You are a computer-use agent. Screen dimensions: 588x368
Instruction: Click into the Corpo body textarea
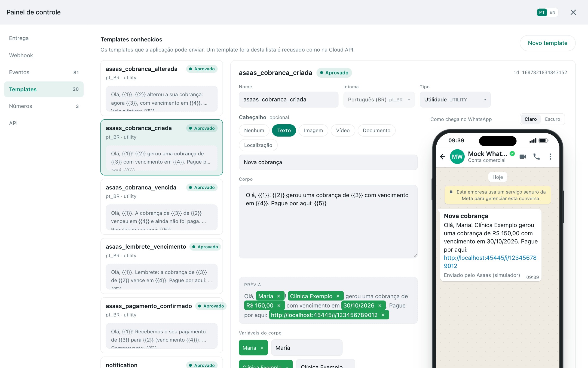click(x=328, y=221)
